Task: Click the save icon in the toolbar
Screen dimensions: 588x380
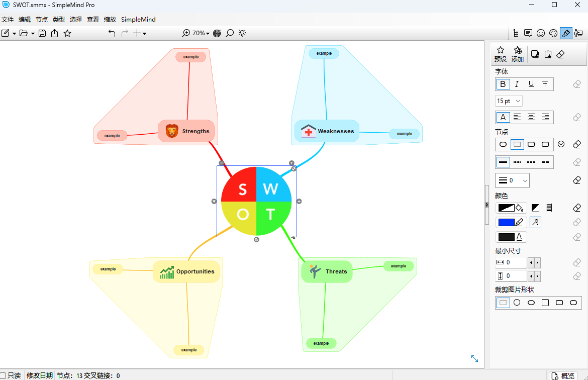Action: [42, 33]
